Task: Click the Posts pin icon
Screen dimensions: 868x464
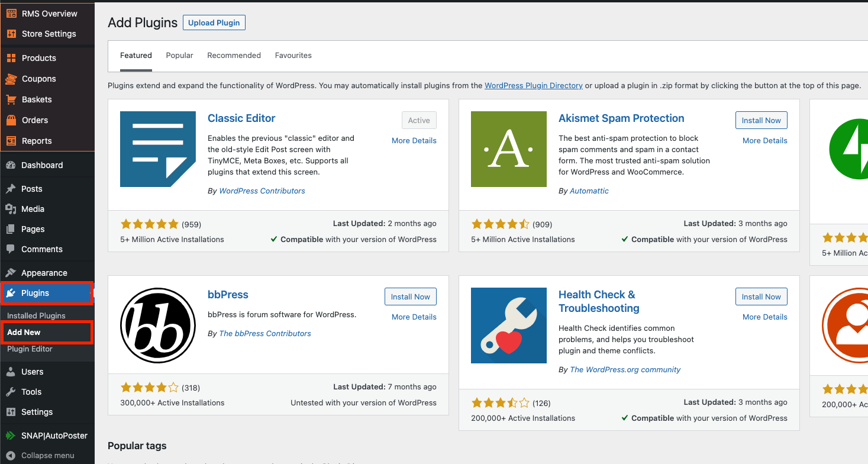Action: point(11,189)
